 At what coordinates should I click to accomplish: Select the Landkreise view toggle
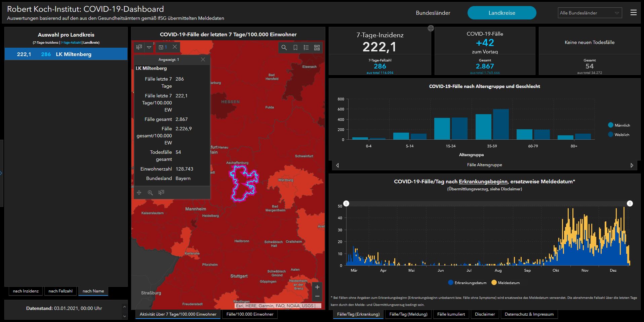click(x=501, y=13)
